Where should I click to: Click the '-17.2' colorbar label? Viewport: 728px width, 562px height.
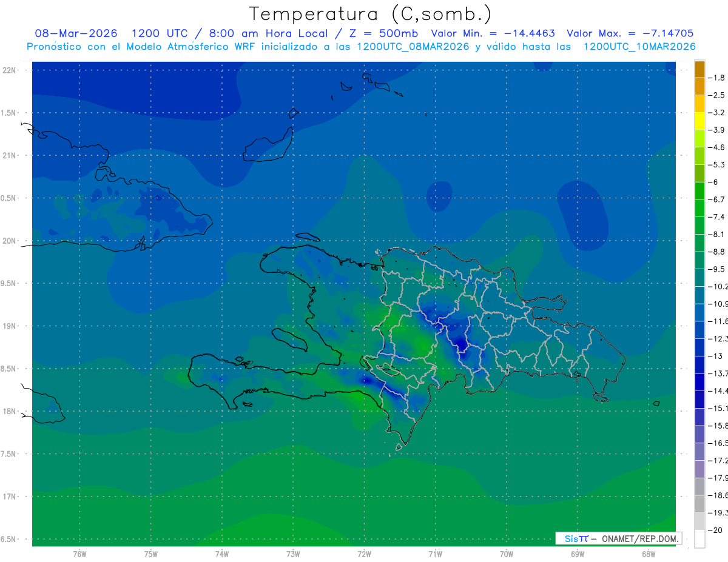click(718, 460)
